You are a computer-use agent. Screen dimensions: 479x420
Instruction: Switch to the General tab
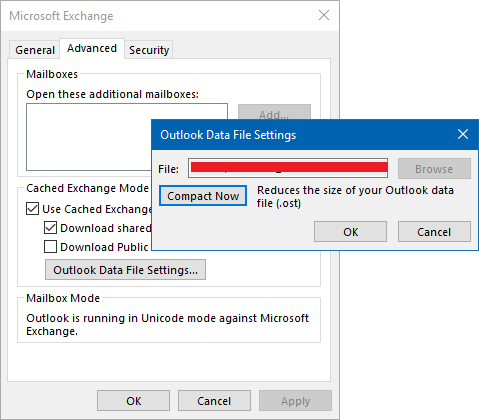(x=35, y=50)
